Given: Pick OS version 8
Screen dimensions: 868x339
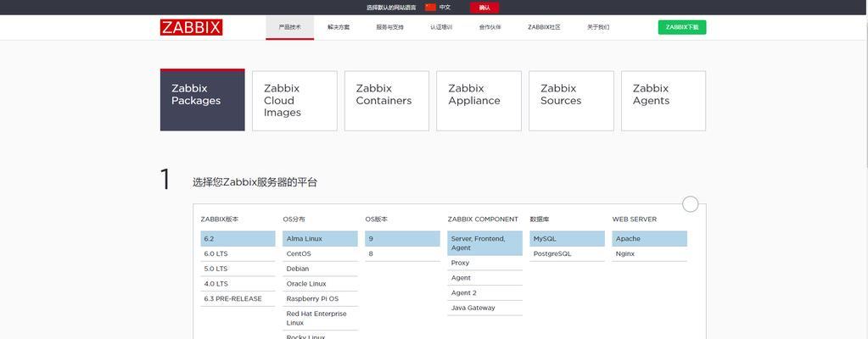Looking at the screenshot, I should 402,254.
